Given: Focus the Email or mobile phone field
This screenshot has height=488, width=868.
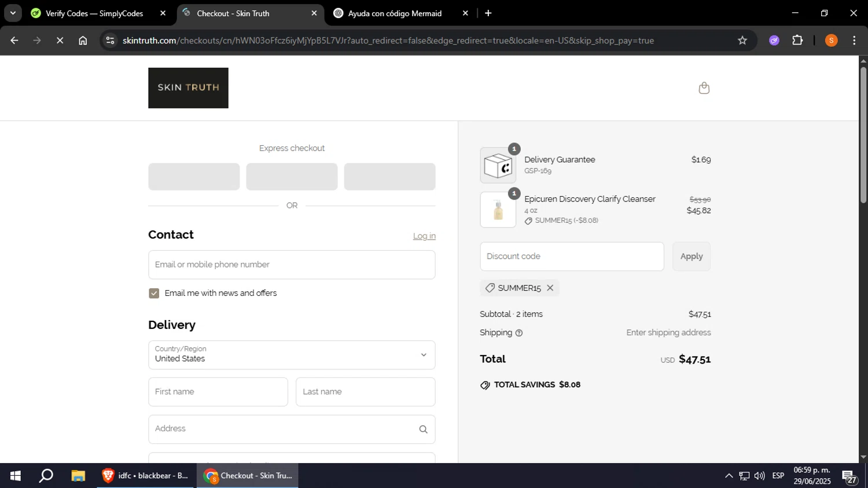Looking at the screenshot, I should [x=292, y=265].
